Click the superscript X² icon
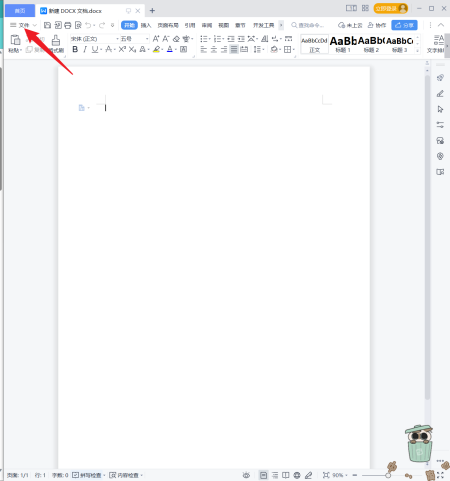450x481 pixels. pos(122,49)
